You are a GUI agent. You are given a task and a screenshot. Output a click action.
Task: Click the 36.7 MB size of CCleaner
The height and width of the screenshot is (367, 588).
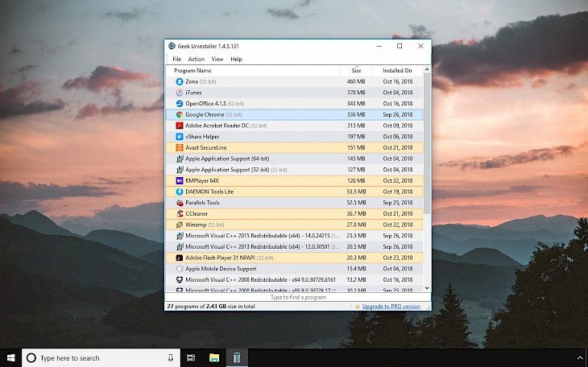point(356,213)
